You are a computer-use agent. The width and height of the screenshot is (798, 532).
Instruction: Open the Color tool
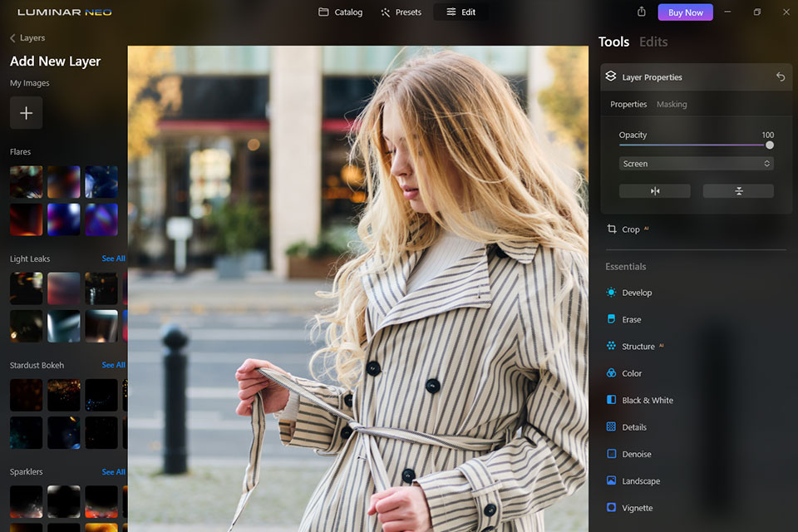click(624, 373)
